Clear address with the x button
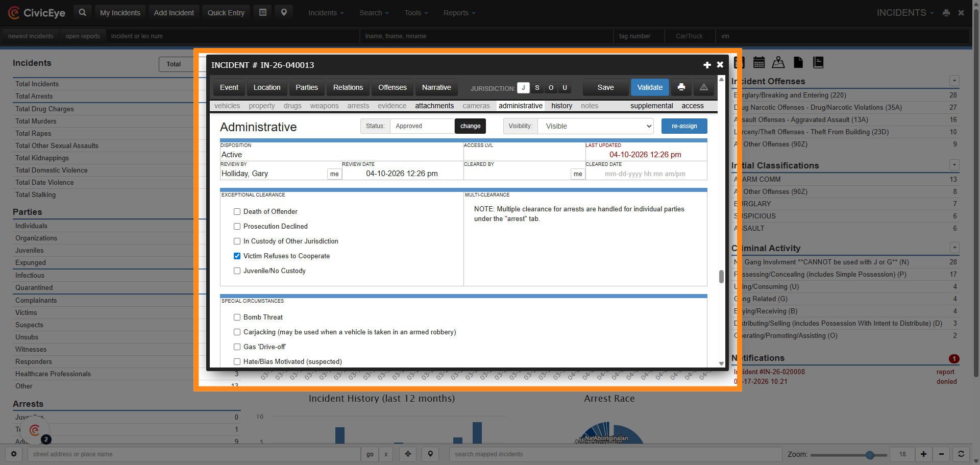This screenshot has width=980, height=465. point(386,454)
